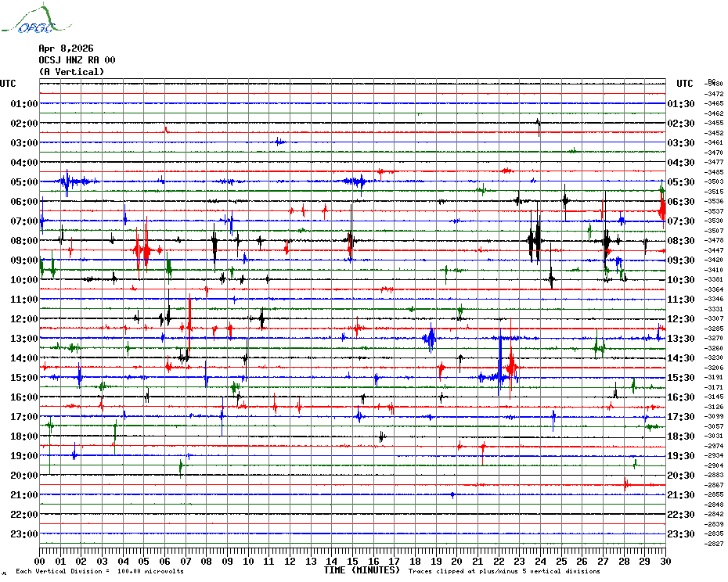Image resolution: width=728 pixels, height=582 pixels.
Task: Click the UTC header above the left axis
Action: [x=8, y=84]
